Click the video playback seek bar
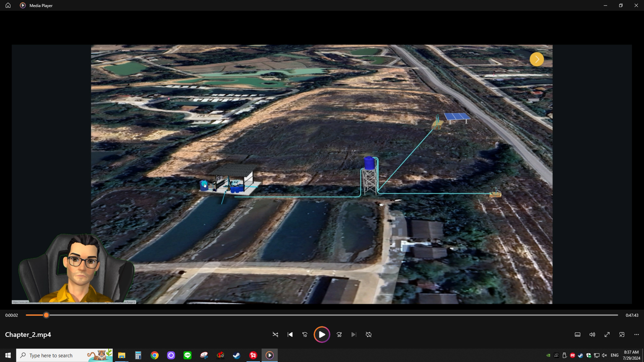The height and width of the screenshot is (362, 644). click(322, 315)
